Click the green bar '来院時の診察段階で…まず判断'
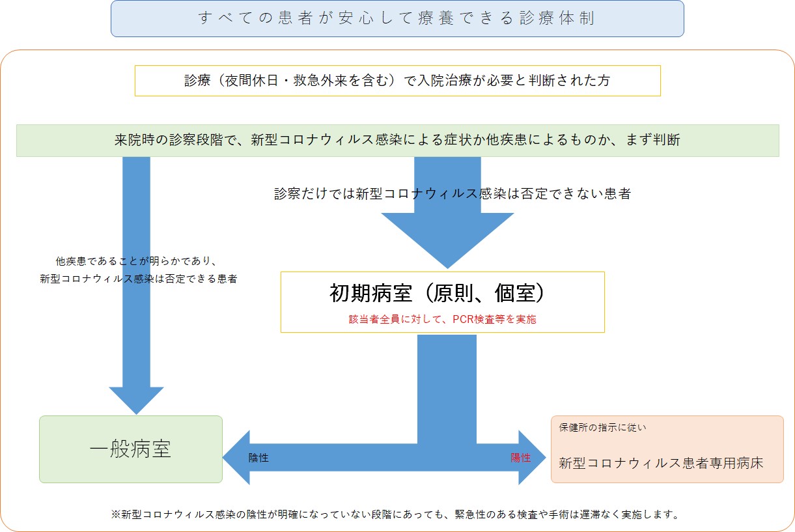Image resolution: width=795 pixels, height=532 pixels. pyautogui.click(x=397, y=141)
